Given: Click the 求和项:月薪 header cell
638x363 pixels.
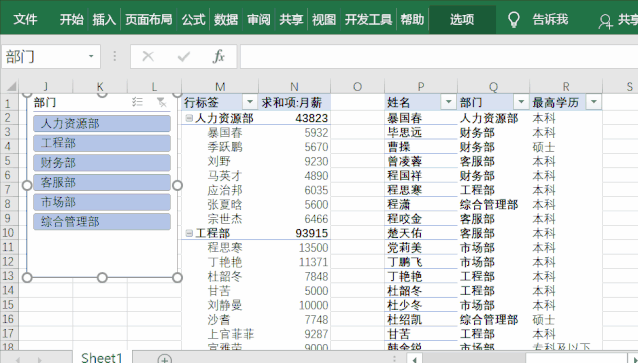Looking at the screenshot, I should (295, 102).
